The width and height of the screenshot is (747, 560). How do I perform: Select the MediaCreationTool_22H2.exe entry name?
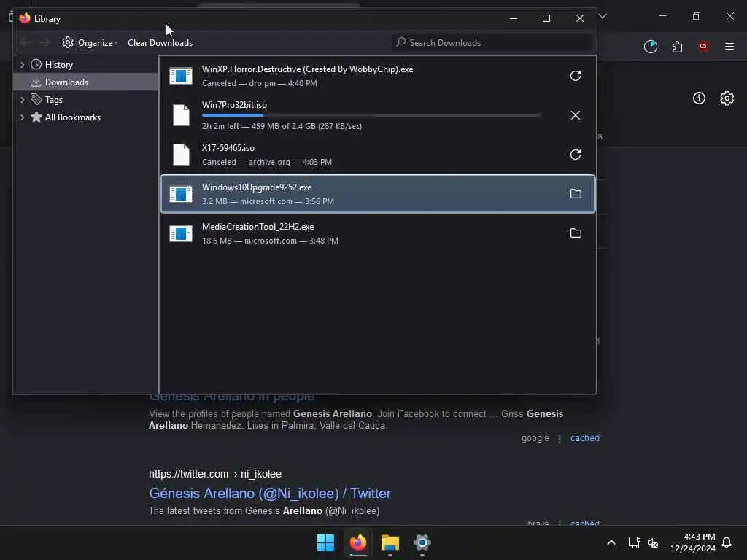click(x=258, y=227)
